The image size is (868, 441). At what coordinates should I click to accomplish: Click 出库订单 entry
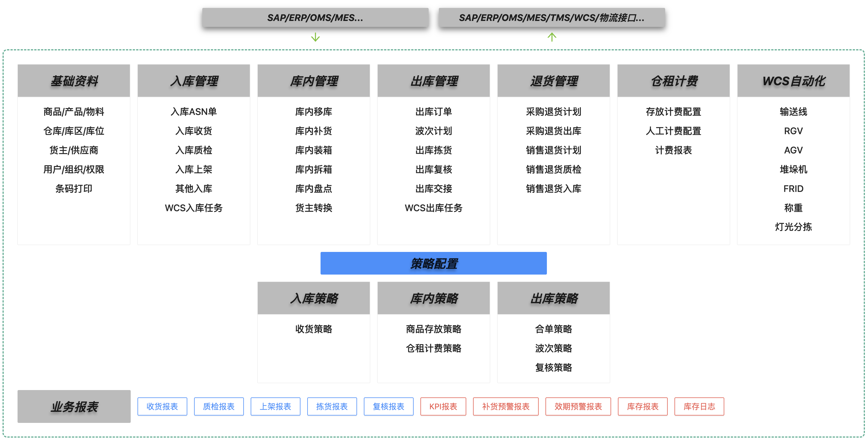coord(434,112)
